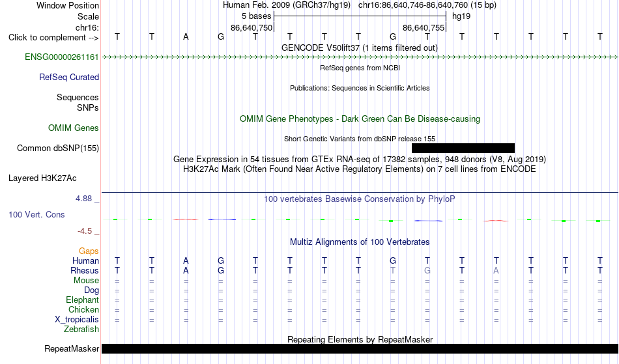Select the OMIM Genes track label
The image size is (619, 364).
click(x=74, y=128)
